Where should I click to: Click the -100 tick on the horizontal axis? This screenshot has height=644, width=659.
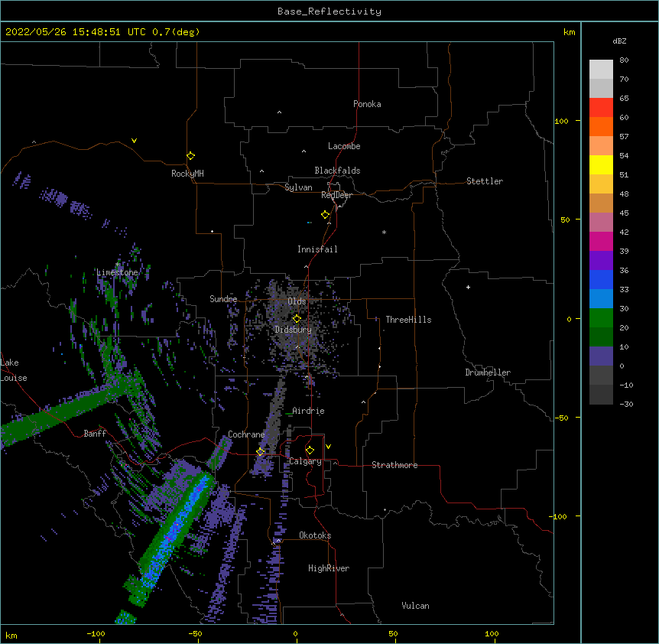pos(96,634)
